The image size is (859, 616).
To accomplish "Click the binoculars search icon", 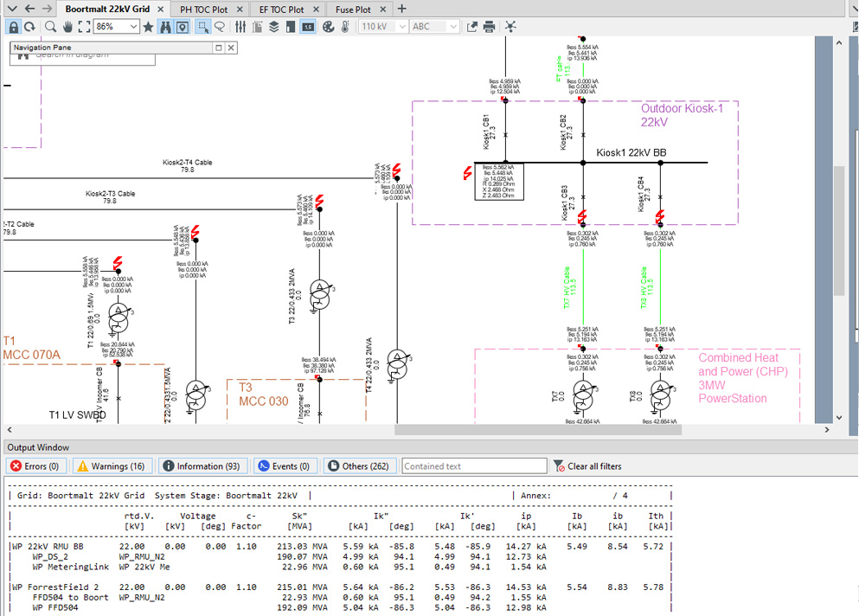I will [166, 27].
